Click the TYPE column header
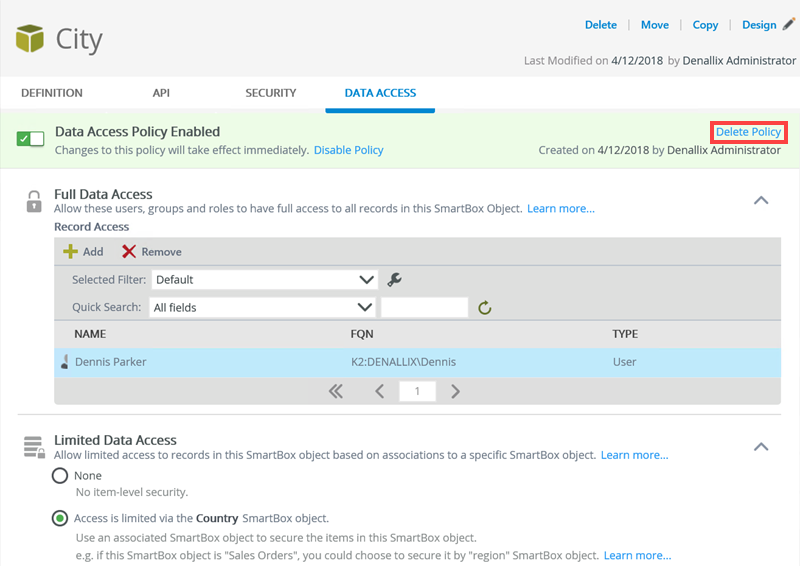 coord(625,334)
